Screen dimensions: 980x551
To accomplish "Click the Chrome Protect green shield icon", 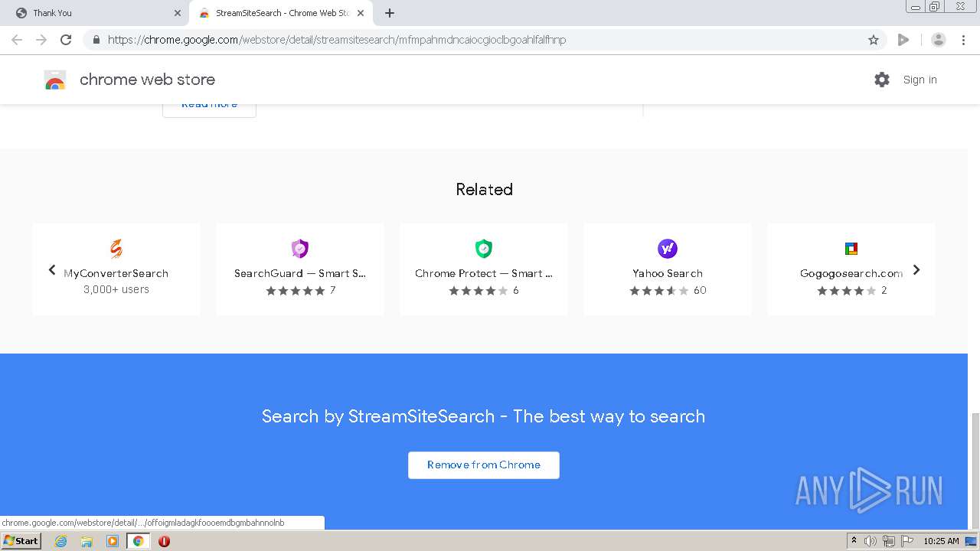I will pyautogui.click(x=484, y=249).
